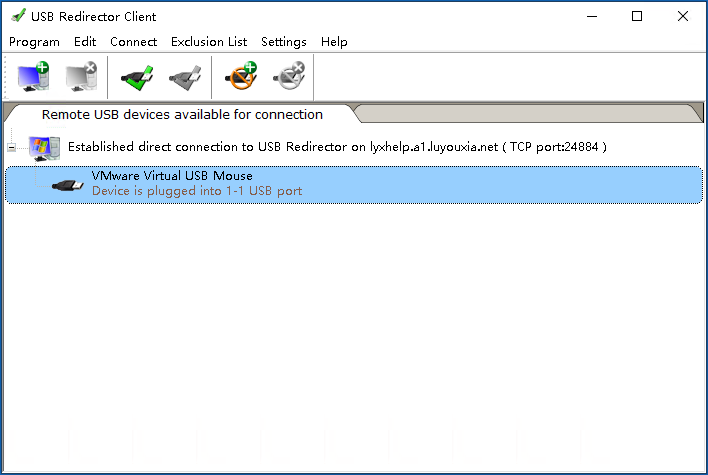Click the Windows computer icon of the server entry

coord(44,148)
